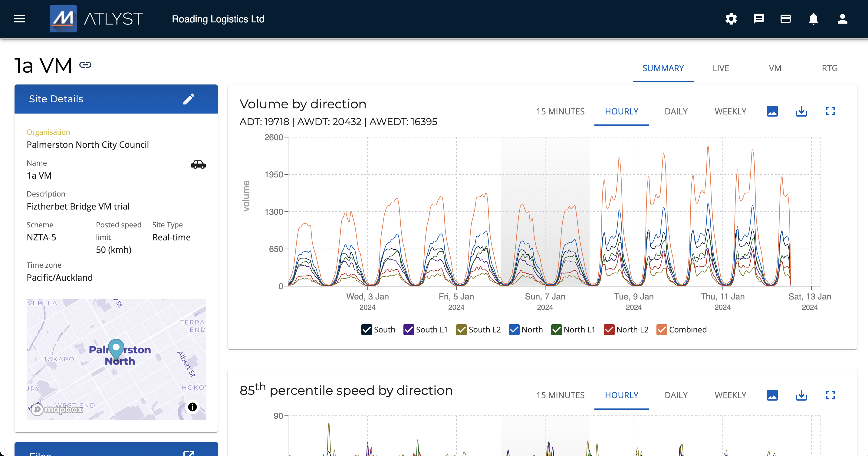Select DAILY for volume chart
868x456 pixels.
(676, 111)
